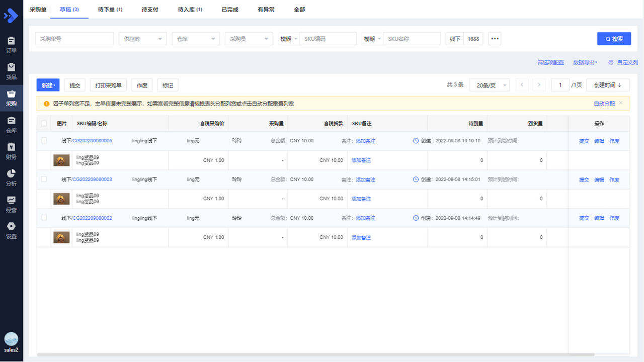Click 作废 for order CG202209080003 row
The height and width of the screenshot is (362, 644).
pos(614,180)
